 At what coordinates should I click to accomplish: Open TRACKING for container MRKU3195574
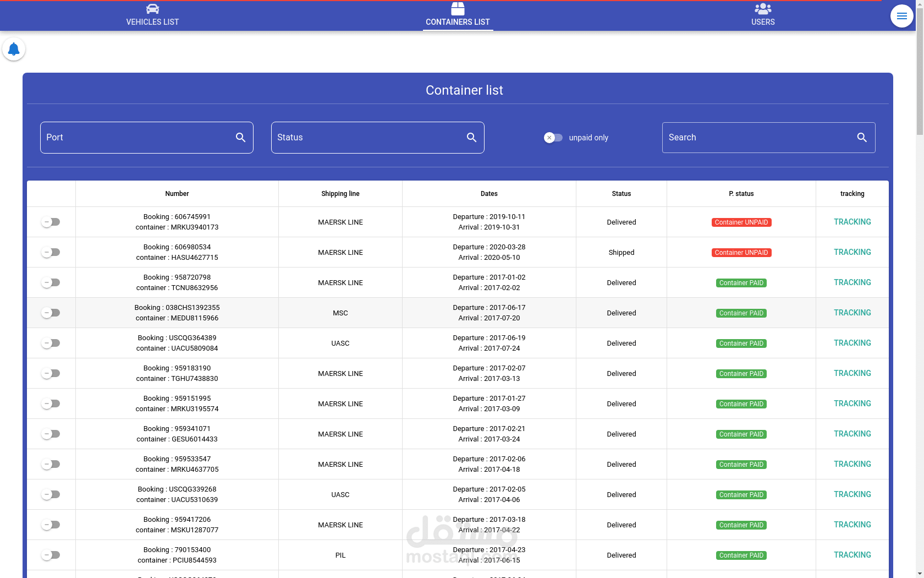click(852, 403)
